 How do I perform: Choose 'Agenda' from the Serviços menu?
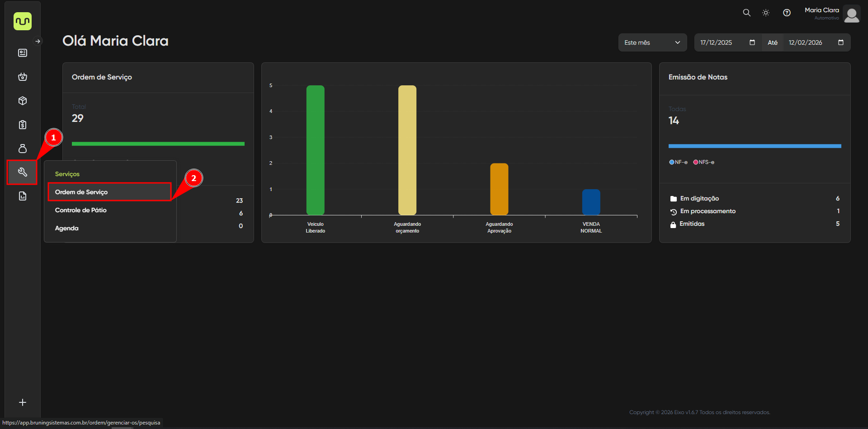[67, 228]
